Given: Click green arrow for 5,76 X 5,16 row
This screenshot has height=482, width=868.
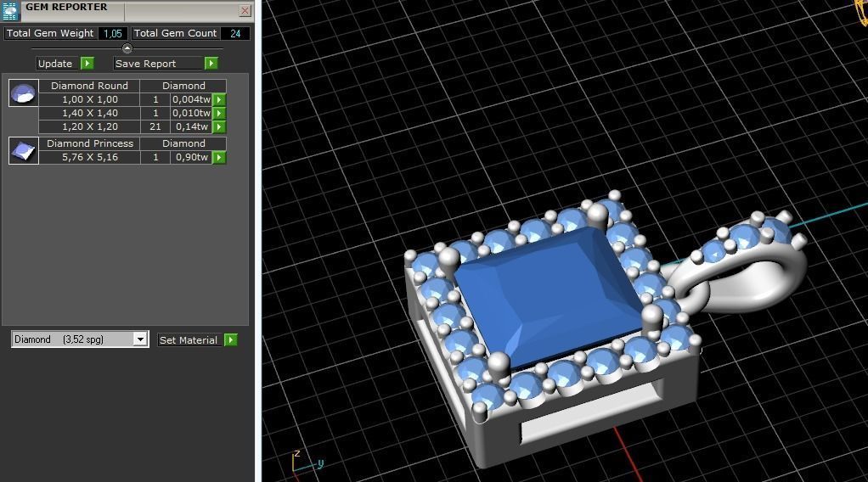Looking at the screenshot, I should coord(219,158).
